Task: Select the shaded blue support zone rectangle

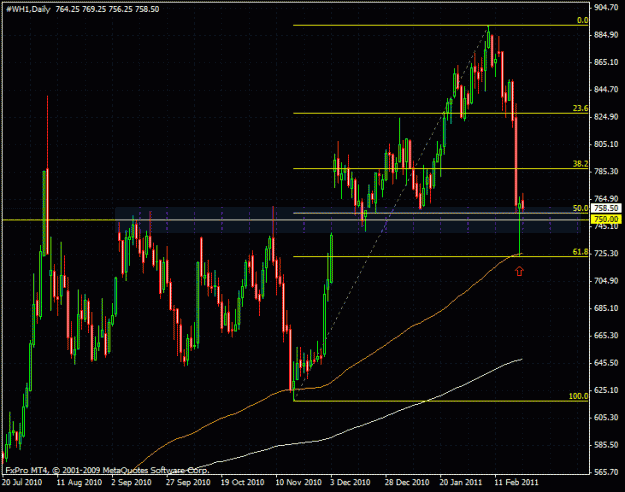Action: point(348,220)
